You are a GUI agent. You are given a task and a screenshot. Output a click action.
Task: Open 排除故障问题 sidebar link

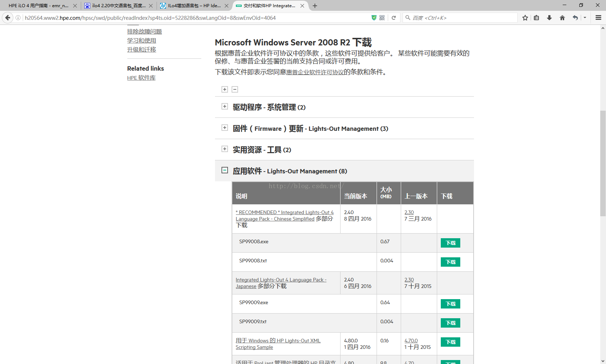coord(144,32)
